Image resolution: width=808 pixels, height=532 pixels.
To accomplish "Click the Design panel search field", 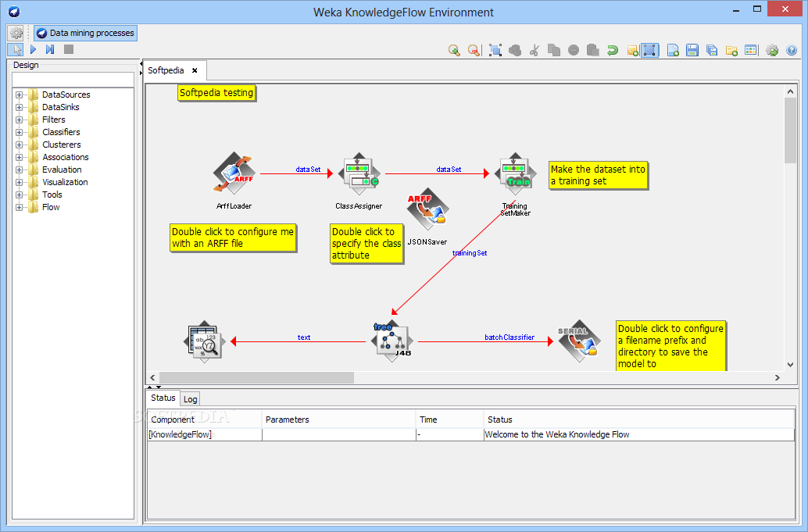I will pyautogui.click(x=73, y=80).
